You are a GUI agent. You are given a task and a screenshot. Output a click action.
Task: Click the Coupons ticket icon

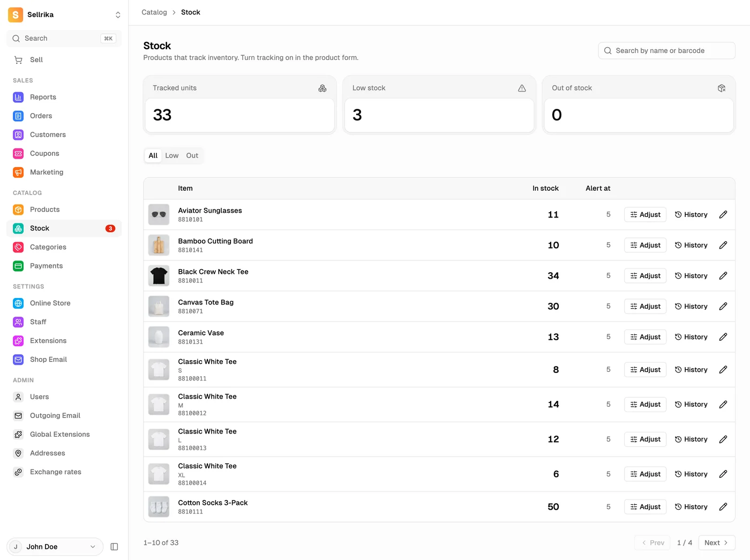[x=18, y=153]
